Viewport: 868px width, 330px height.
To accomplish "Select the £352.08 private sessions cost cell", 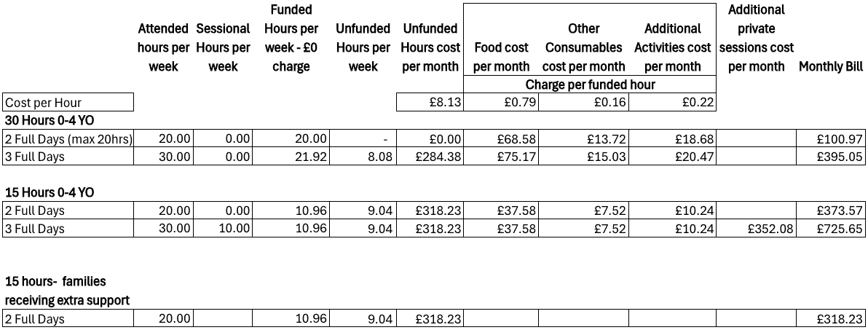I will (x=756, y=229).
